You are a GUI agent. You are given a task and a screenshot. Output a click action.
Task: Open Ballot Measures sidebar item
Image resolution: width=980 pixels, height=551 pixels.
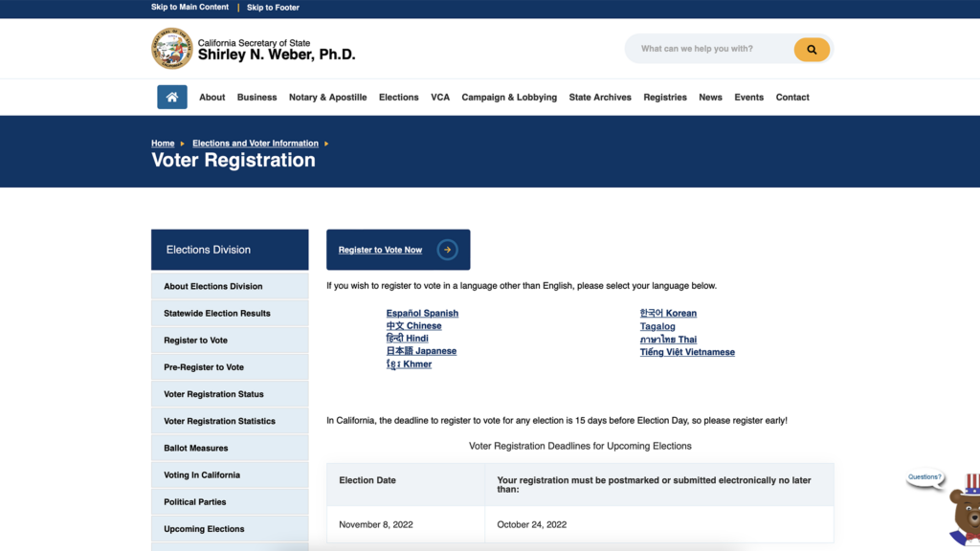230,448
